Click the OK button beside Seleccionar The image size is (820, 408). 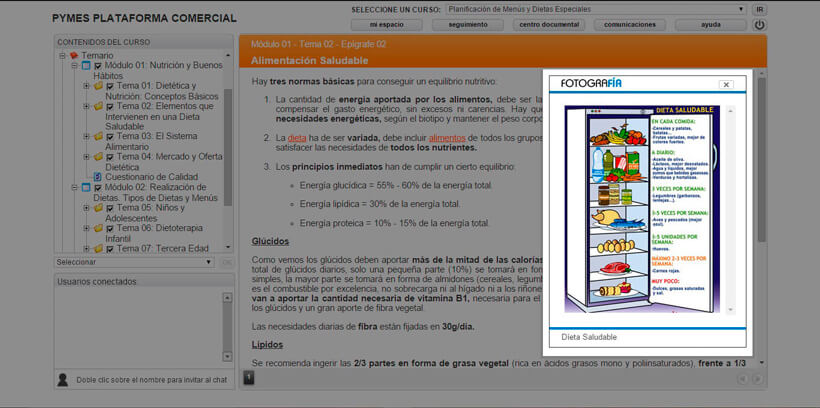(x=226, y=262)
